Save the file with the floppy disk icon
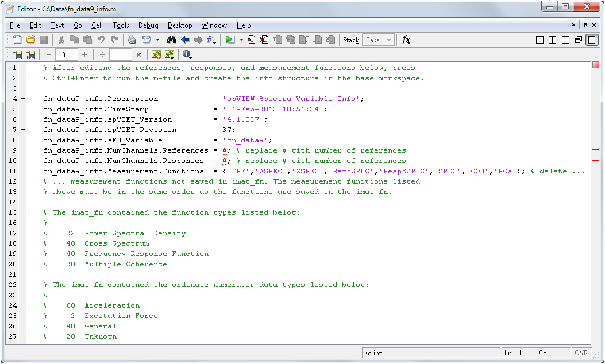The image size is (605, 364). 44,40
